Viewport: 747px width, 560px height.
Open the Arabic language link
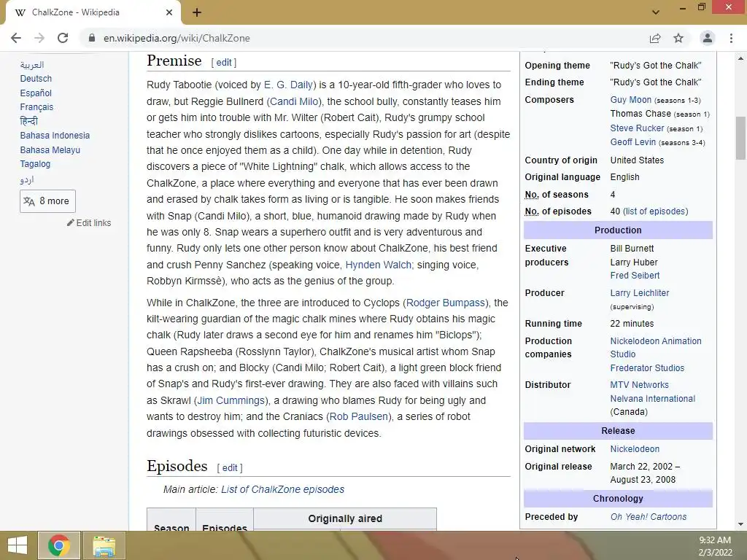click(x=32, y=65)
